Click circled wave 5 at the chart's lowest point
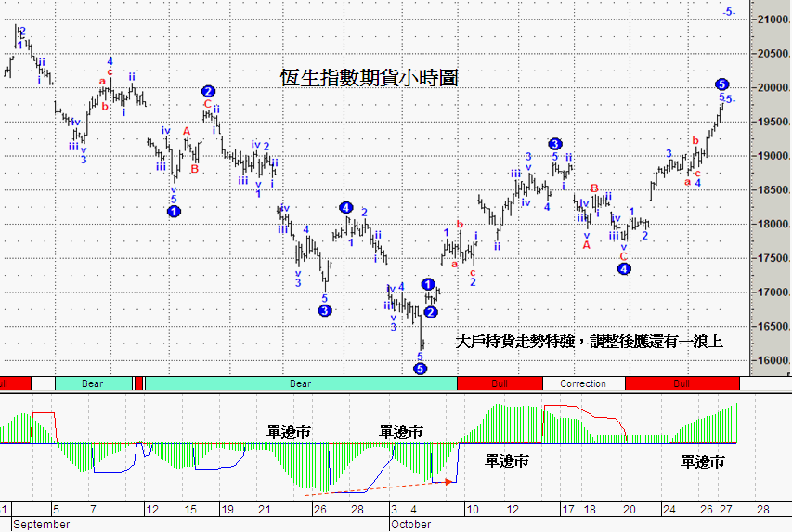Viewport: 792px width, 532px height. tap(420, 369)
